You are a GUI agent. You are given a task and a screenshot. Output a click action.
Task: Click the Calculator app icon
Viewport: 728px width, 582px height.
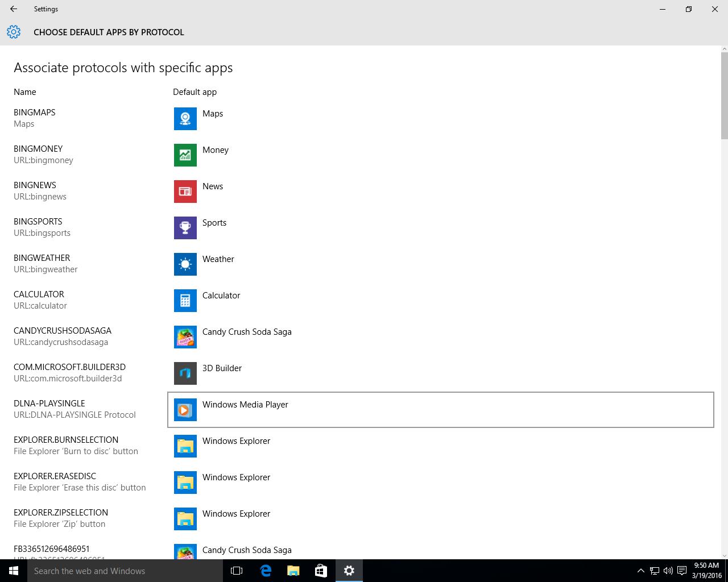(185, 300)
